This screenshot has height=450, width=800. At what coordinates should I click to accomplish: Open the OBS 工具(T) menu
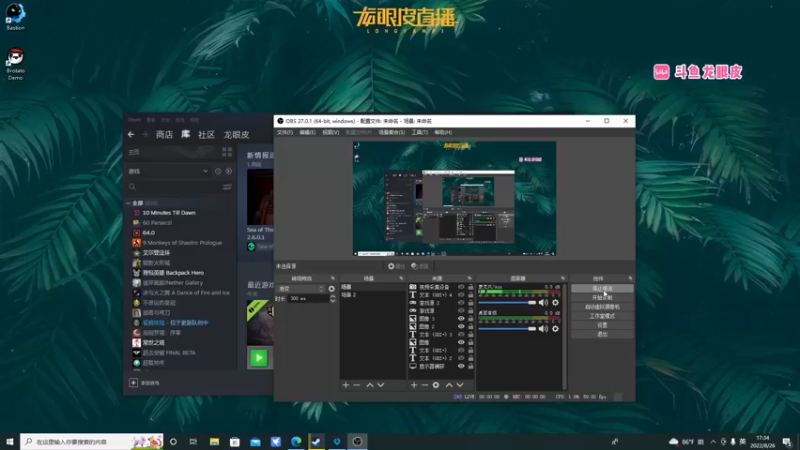tap(419, 133)
